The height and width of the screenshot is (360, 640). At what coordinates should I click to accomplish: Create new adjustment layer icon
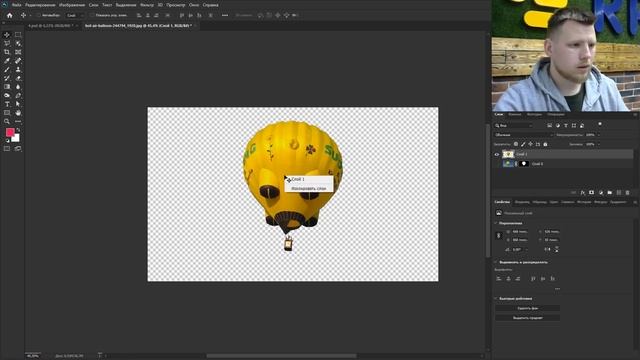point(601,193)
